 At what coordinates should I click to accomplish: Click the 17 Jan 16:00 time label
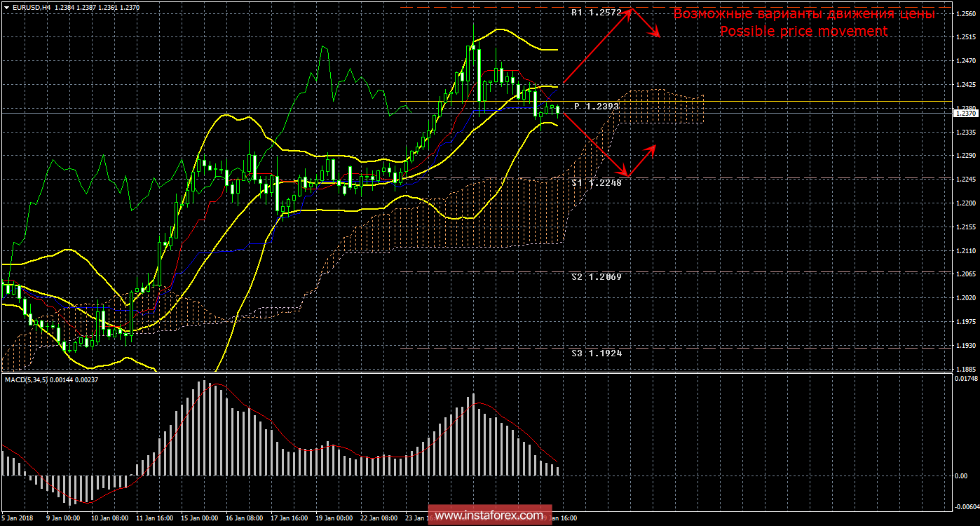[x=288, y=519]
